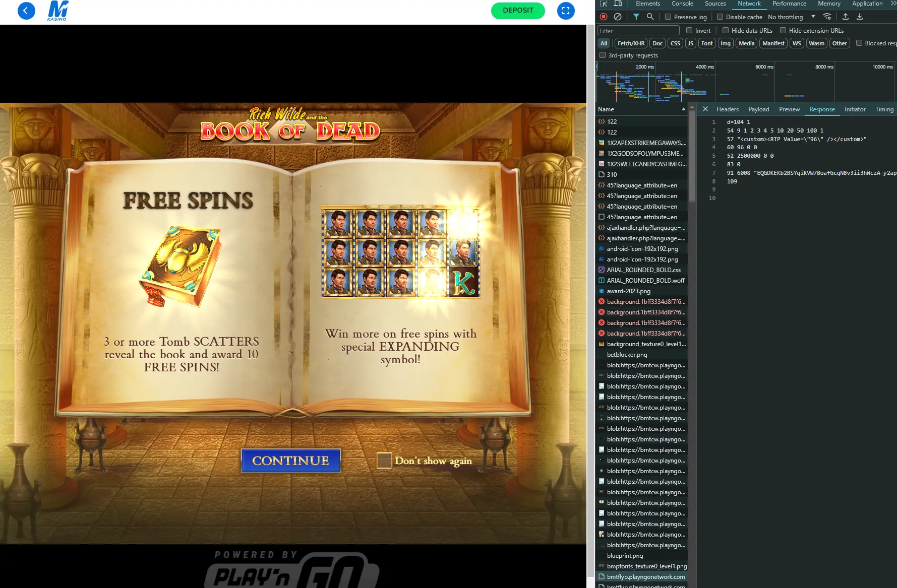Select betblocker.png request row
The image size is (897, 588).
[x=641, y=354]
